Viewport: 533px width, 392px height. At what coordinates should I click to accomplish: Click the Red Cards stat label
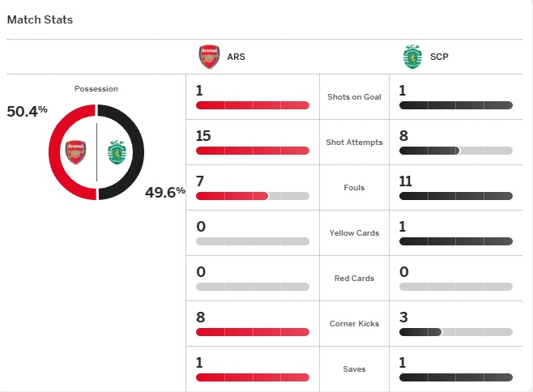[354, 279]
